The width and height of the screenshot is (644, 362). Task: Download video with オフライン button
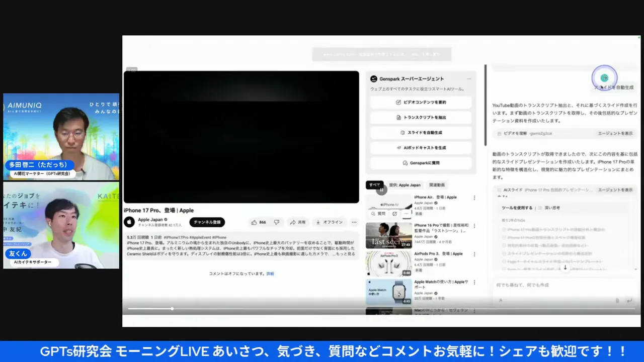[329, 222]
